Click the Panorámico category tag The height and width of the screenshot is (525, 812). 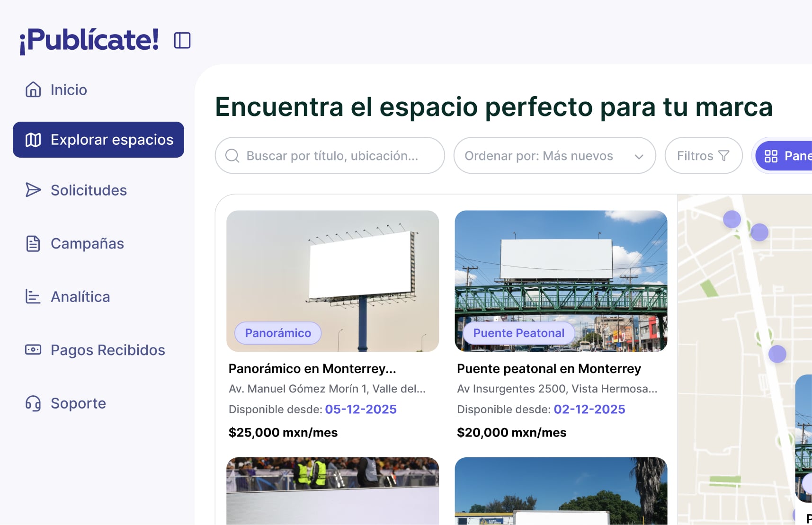(x=278, y=333)
